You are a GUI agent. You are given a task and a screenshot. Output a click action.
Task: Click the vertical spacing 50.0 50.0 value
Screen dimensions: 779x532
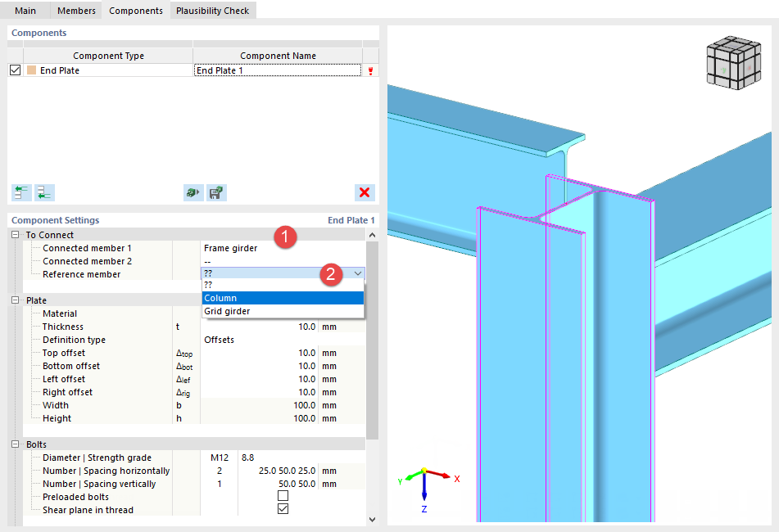coord(297,484)
